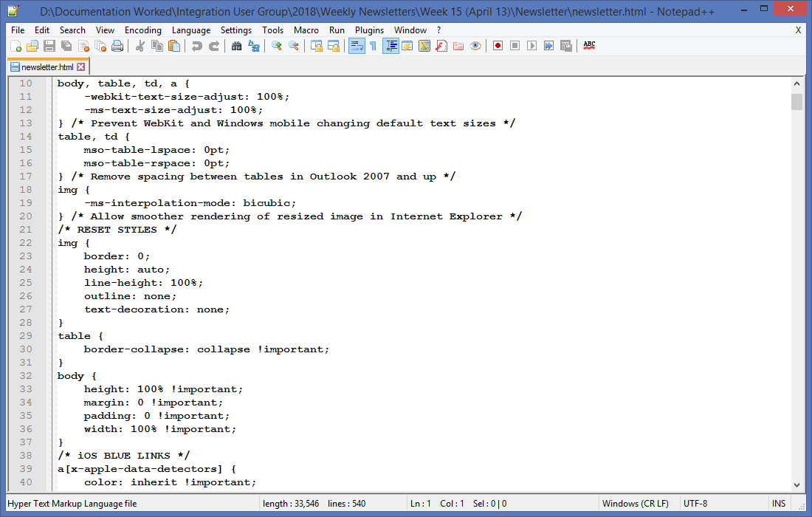Click the Save All files icon
Viewport: 812px width, 517px height.
point(64,45)
